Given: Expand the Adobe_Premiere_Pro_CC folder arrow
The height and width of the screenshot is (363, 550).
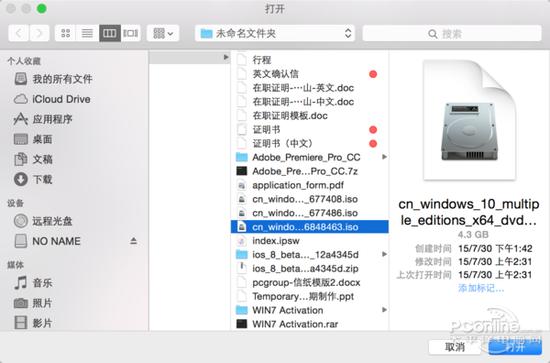Looking at the screenshot, I should coord(384,157).
